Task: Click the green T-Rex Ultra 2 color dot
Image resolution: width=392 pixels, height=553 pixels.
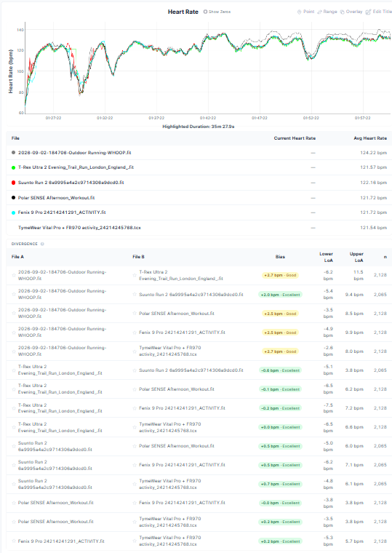Action: coord(13,167)
